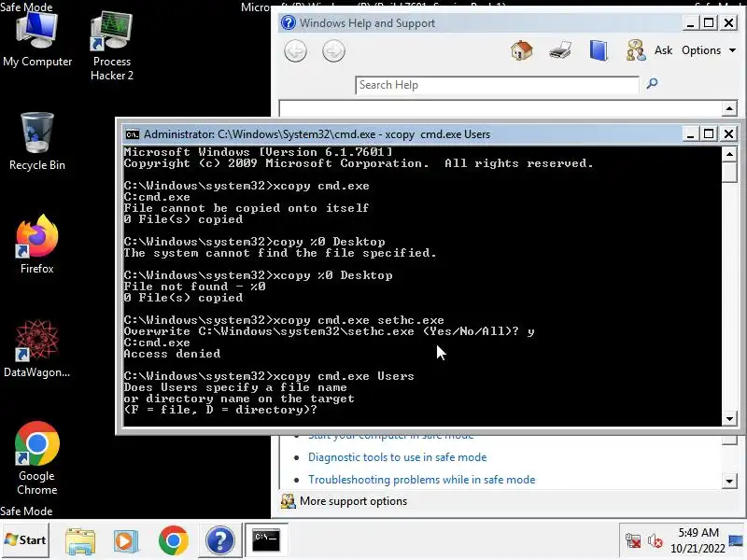
Task: Switch to the cmd taskbar button
Action: coord(266,540)
